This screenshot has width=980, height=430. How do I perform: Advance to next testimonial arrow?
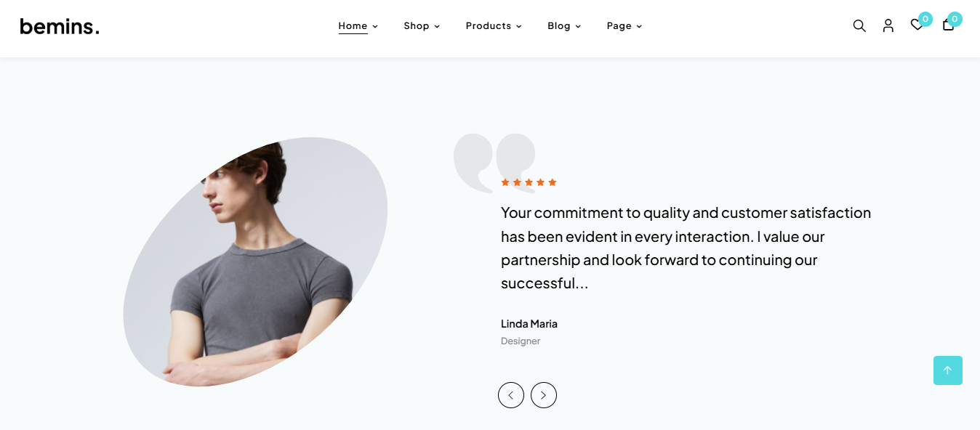pos(544,395)
